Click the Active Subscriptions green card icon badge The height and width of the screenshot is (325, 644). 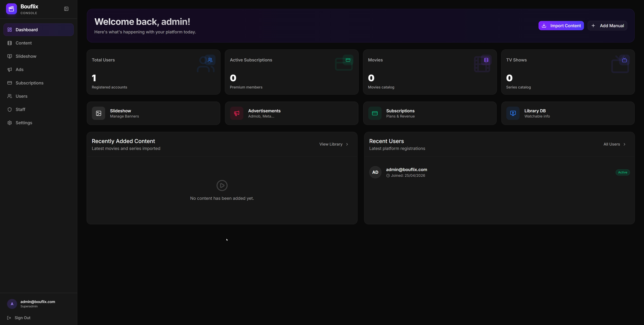(348, 60)
